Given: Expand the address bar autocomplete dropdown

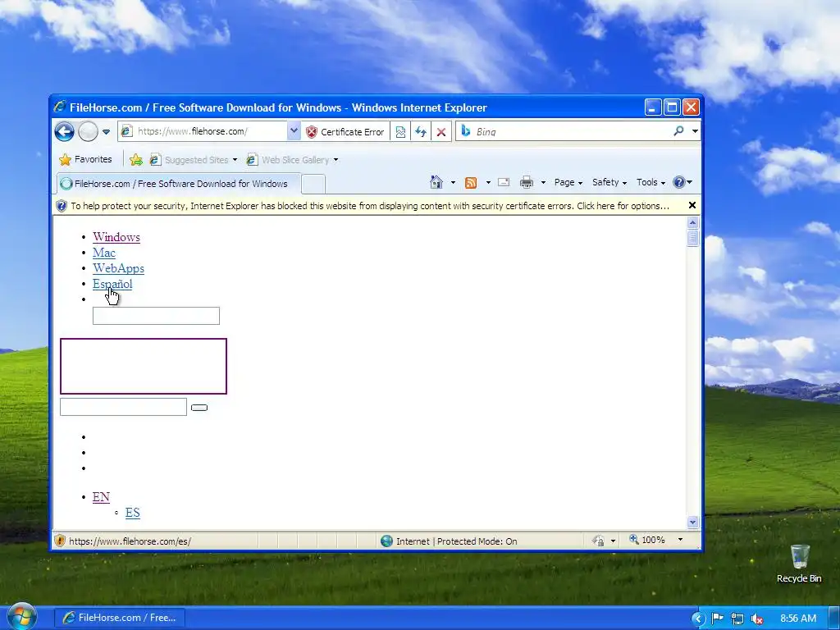Looking at the screenshot, I should point(294,131).
